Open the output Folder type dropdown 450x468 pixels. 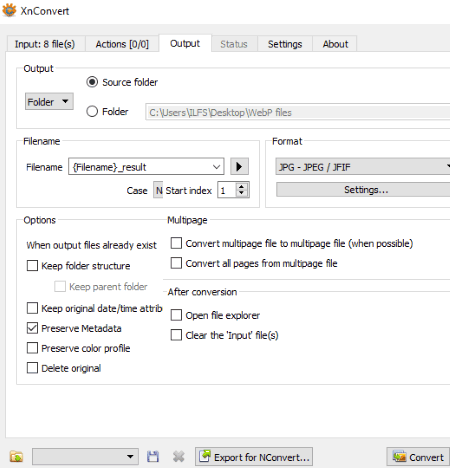click(x=49, y=101)
